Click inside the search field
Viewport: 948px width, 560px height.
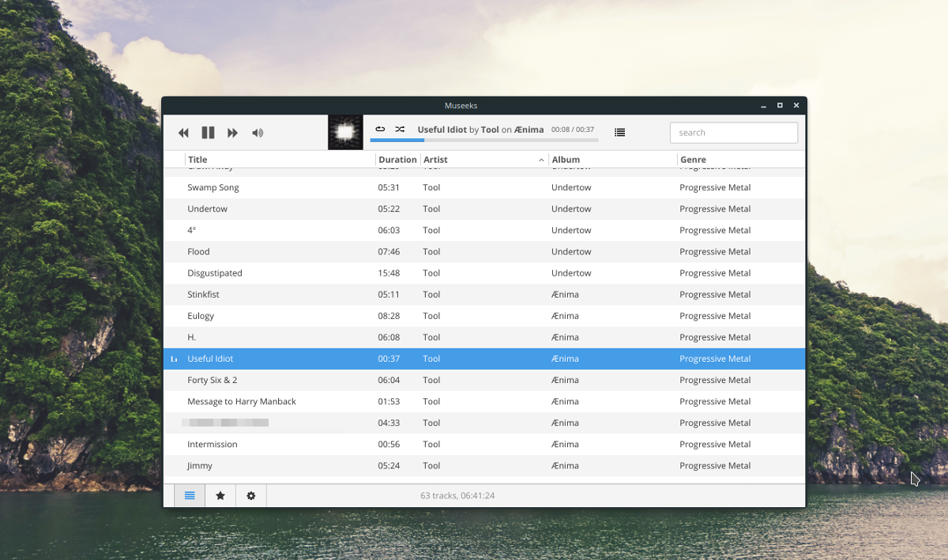click(733, 132)
